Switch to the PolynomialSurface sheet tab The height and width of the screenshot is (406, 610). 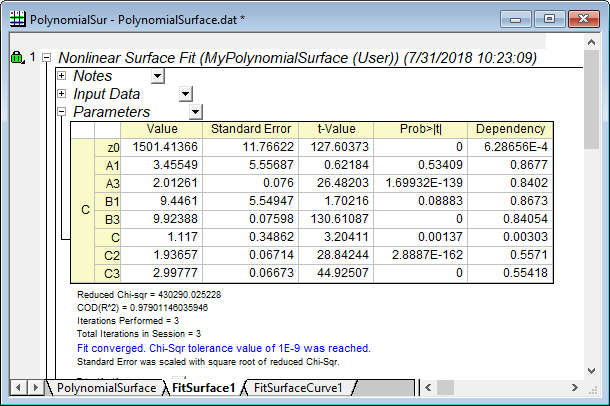coord(106,388)
